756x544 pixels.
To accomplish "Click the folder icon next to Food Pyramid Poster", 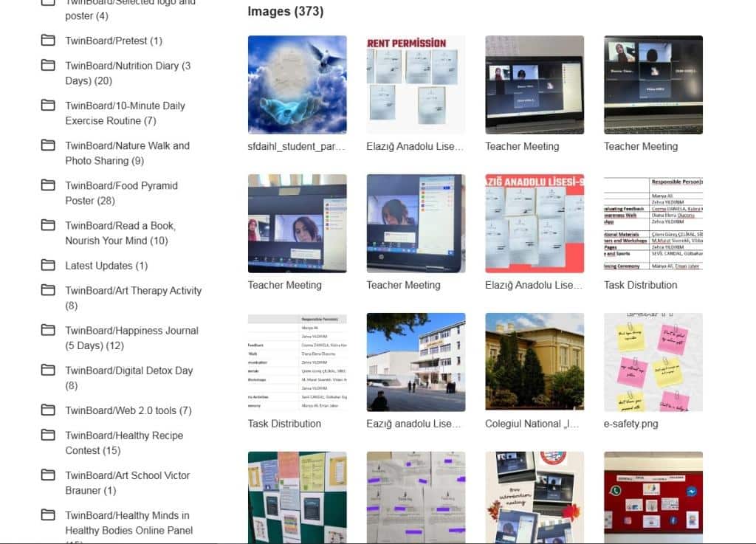I will pyautogui.click(x=48, y=185).
